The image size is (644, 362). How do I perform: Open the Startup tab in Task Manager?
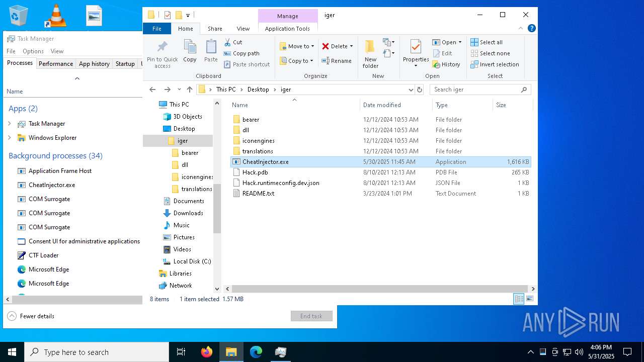(125, 64)
